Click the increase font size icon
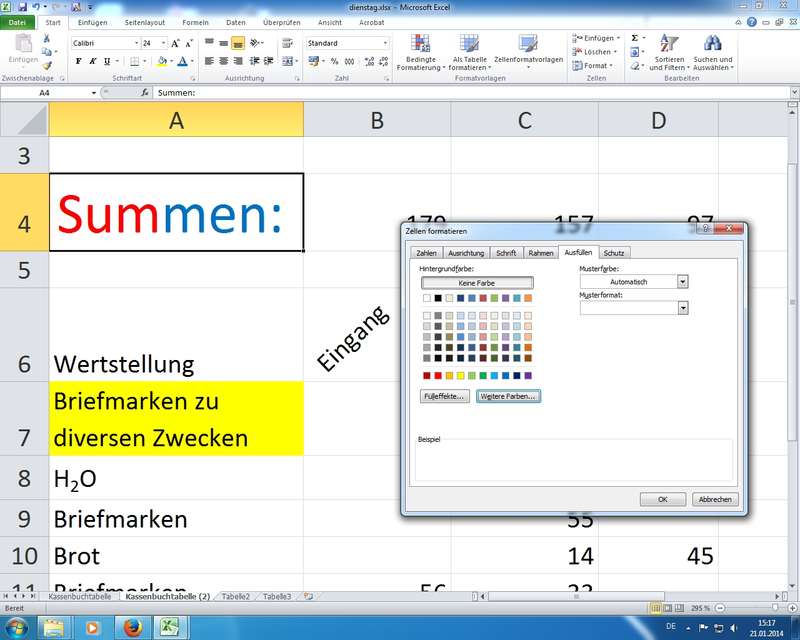 tap(176, 43)
